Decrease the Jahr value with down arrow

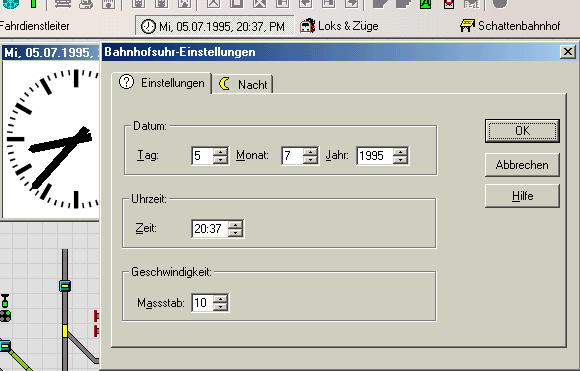(x=400, y=160)
